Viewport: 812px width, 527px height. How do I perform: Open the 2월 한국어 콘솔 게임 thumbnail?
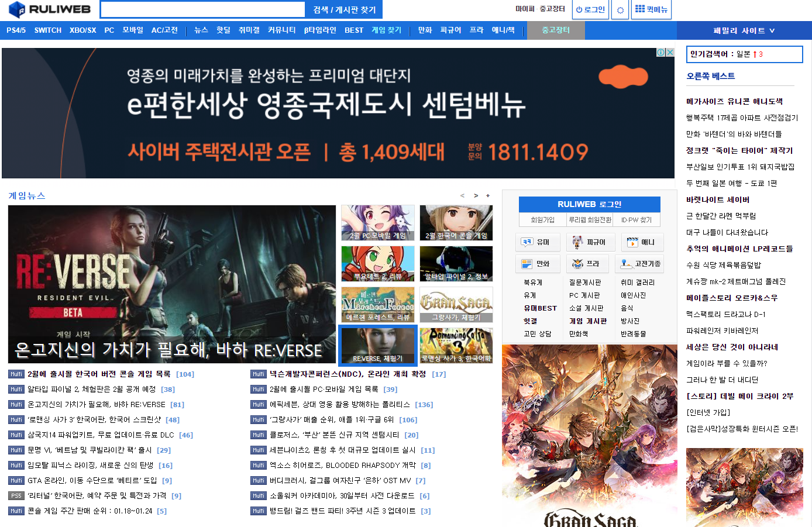click(456, 223)
